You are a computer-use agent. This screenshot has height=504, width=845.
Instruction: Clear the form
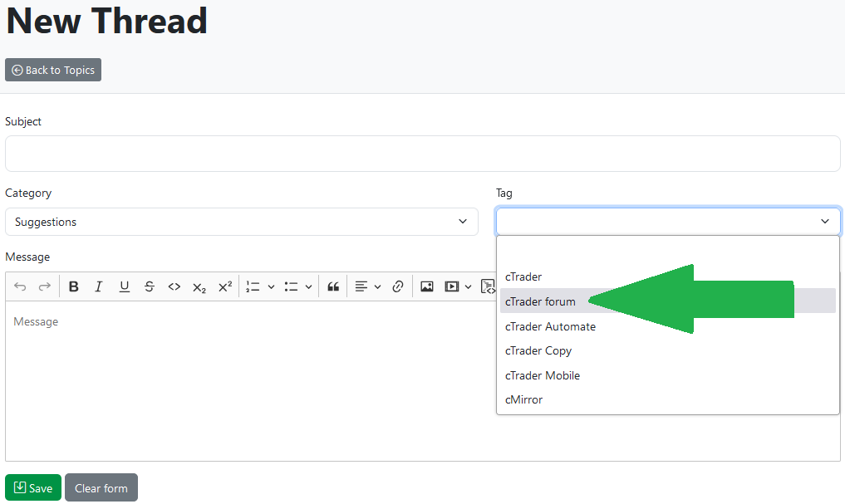[x=101, y=488]
